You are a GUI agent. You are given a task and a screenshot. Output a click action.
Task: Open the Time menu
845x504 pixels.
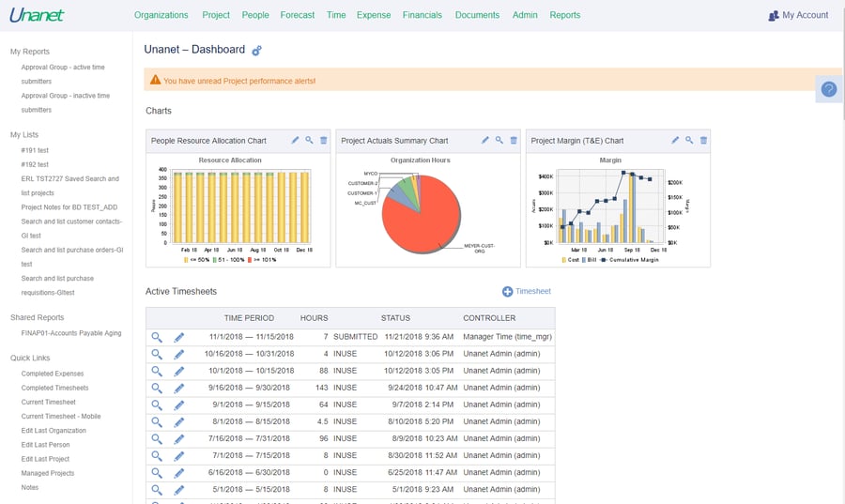coord(336,15)
